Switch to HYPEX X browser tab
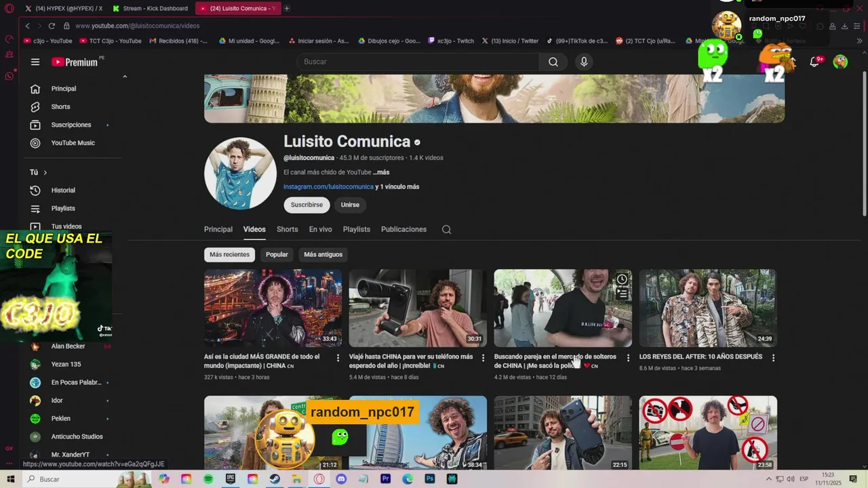The width and height of the screenshot is (868, 488). point(63,8)
